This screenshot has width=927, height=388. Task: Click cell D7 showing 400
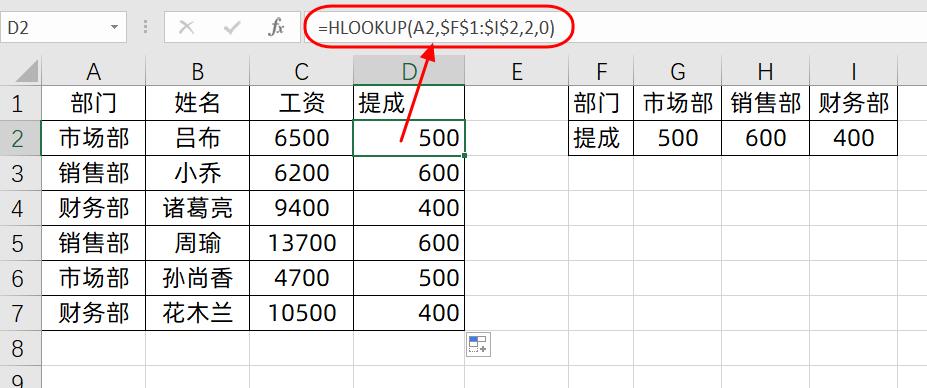pyautogui.click(x=409, y=313)
